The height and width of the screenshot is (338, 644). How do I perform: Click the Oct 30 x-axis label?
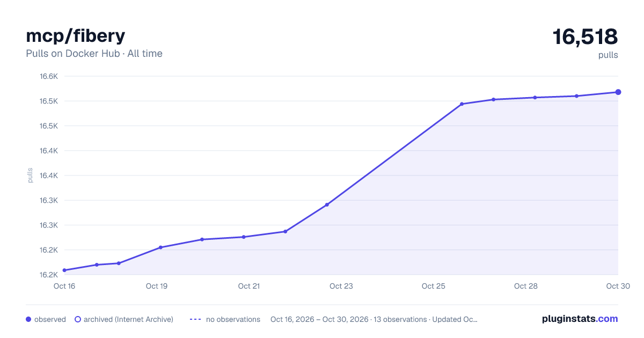pos(618,286)
